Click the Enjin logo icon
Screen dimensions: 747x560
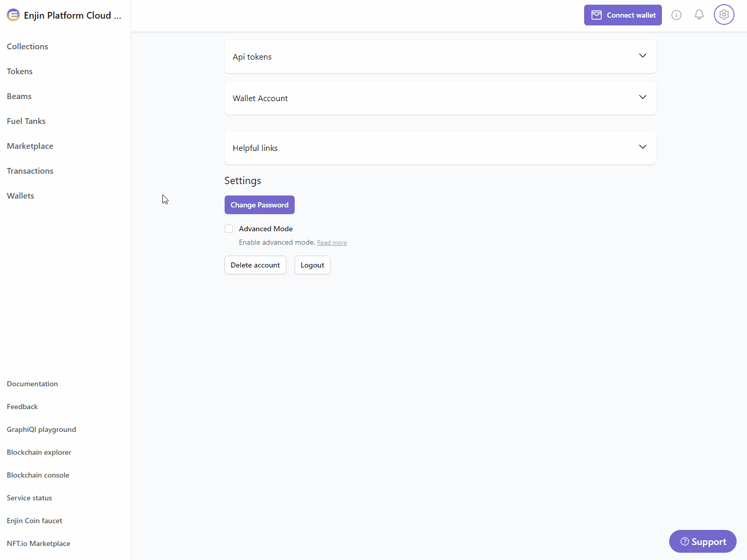(x=13, y=15)
